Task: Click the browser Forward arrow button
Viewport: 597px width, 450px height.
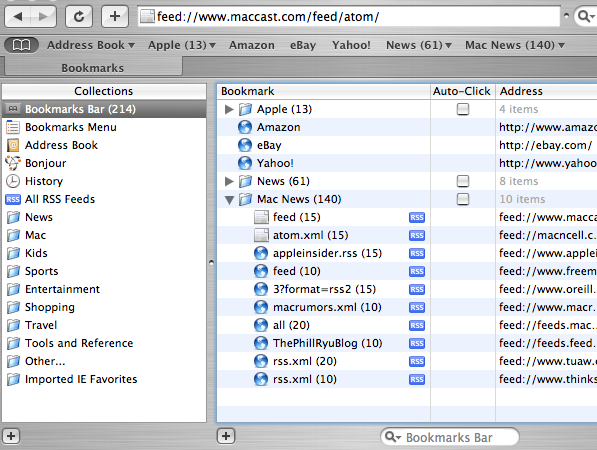Action: pos(43,16)
